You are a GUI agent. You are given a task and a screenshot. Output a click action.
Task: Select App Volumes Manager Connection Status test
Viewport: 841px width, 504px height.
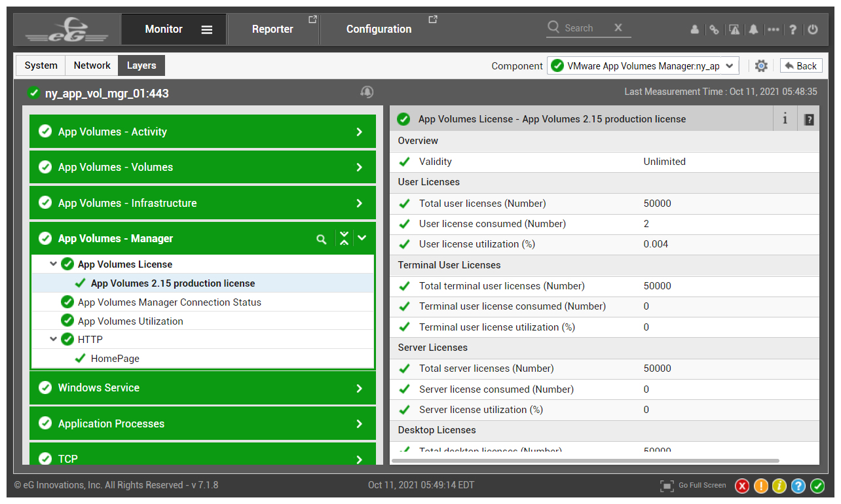click(169, 302)
